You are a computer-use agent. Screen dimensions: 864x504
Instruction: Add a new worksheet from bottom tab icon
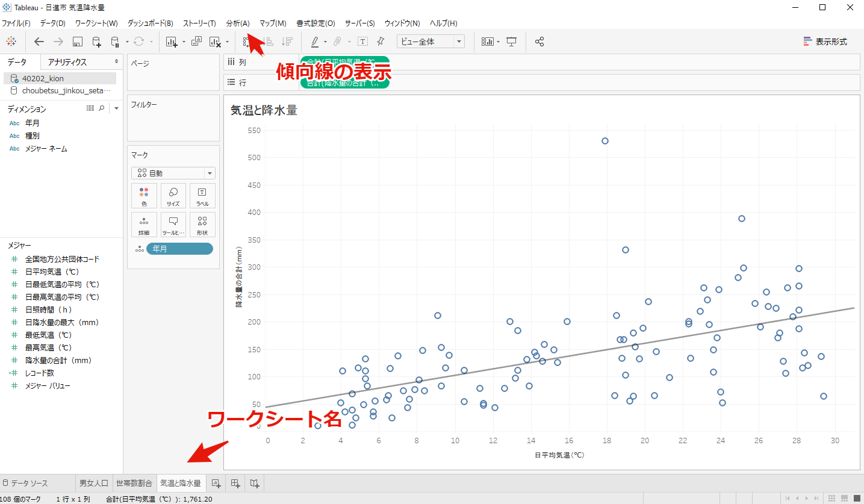click(216, 483)
